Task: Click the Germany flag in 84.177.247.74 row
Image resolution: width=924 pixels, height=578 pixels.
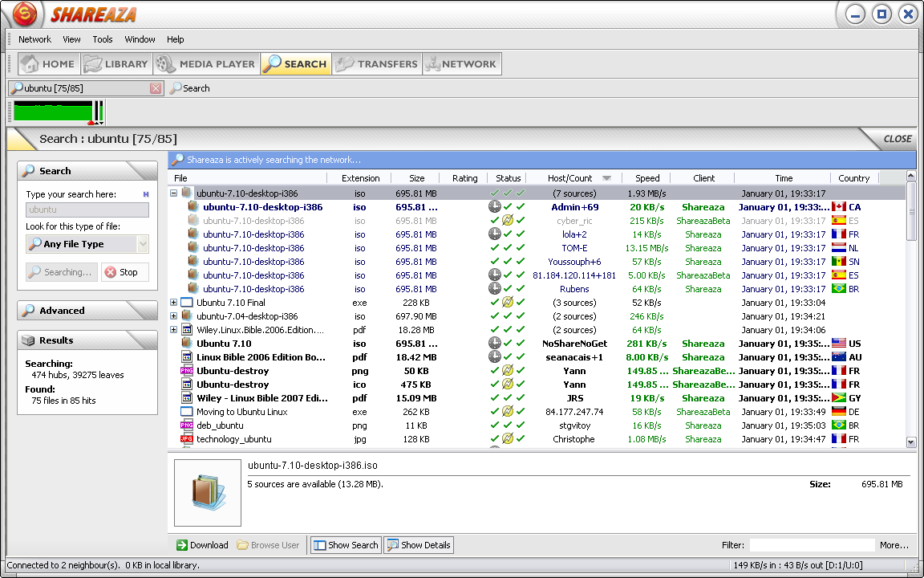Action: tap(838, 412)
